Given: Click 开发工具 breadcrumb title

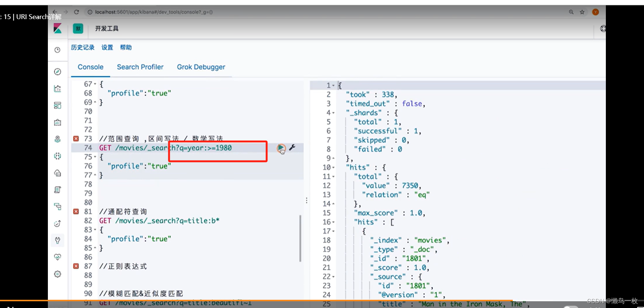Looking at the screenshot, I should [x=107, y=28].
